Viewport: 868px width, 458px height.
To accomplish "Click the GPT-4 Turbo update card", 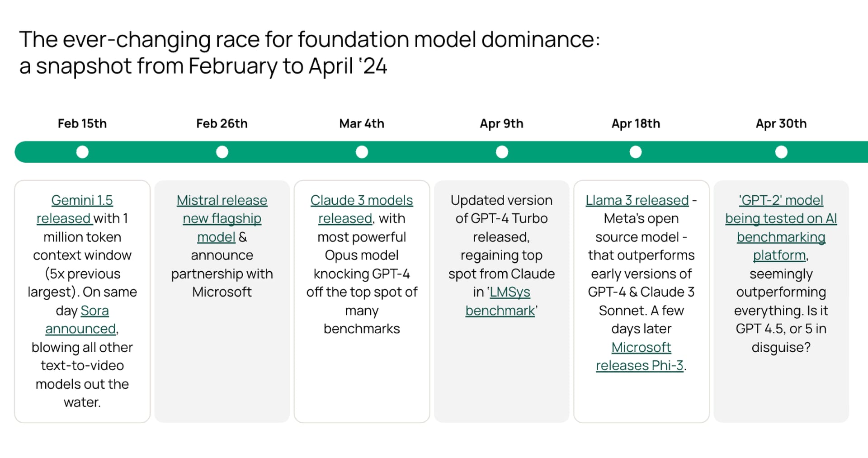I will (502, 301).
